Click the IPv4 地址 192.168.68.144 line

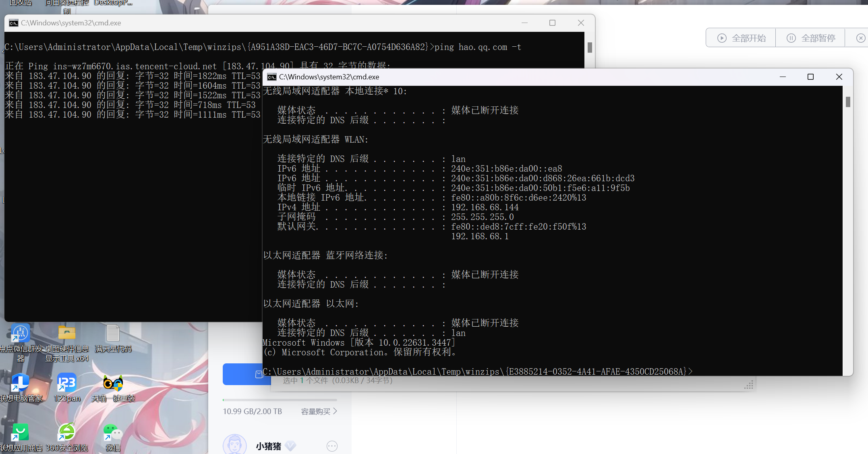coord(398,207)
